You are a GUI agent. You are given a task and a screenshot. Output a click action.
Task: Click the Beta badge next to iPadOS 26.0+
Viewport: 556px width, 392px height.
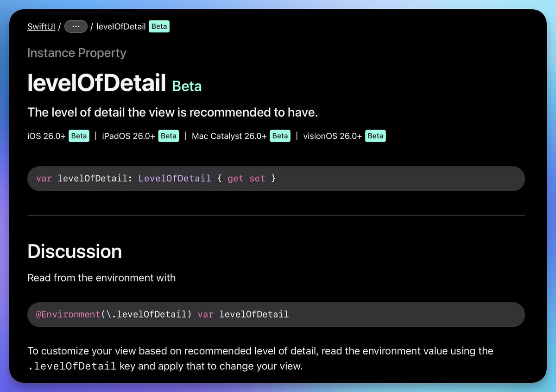click(168, 136)
